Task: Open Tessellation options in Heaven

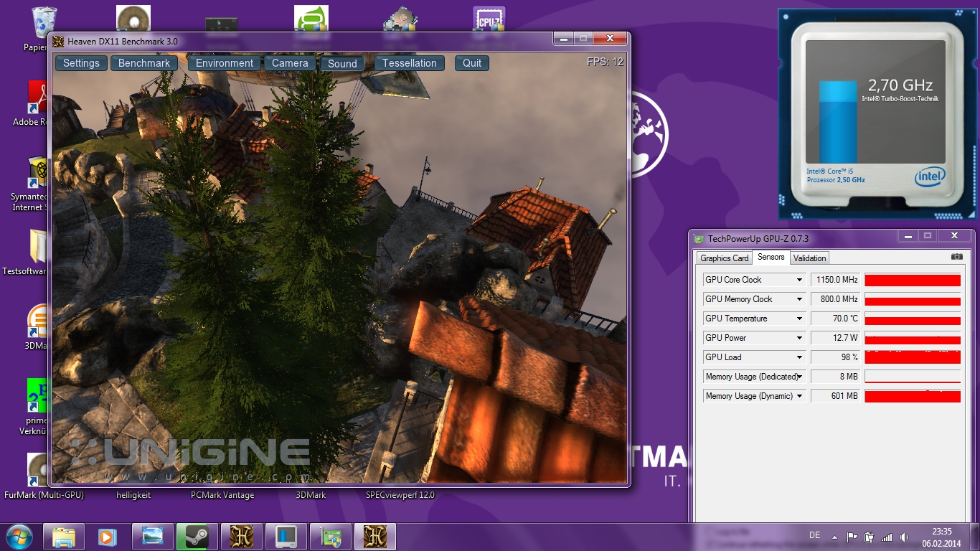Action: [x=410, y=63]
